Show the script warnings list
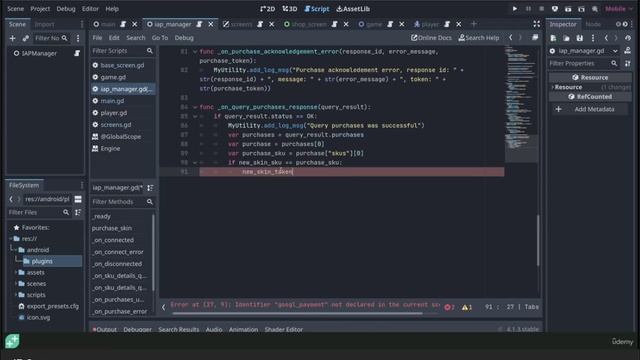 pos(467,307)
